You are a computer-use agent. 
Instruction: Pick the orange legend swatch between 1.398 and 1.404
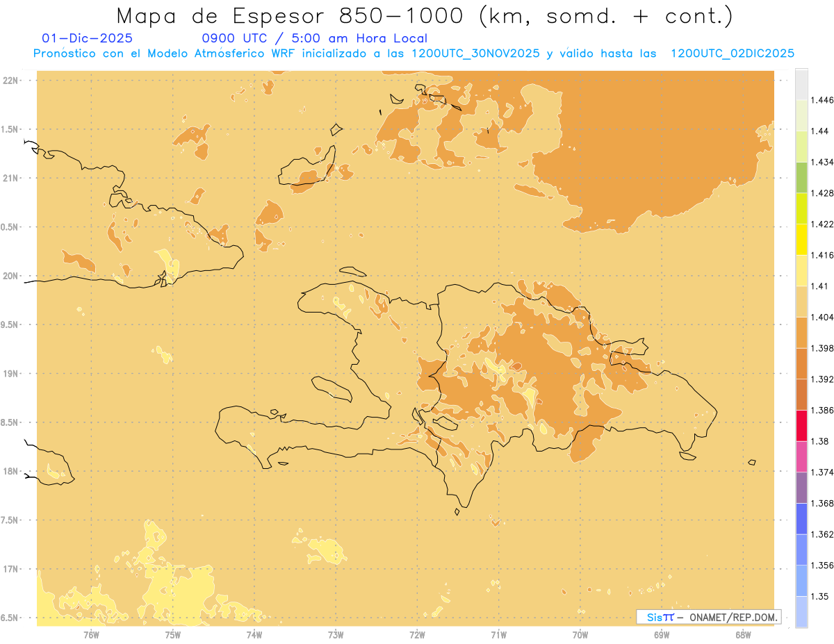click(x=801, y=333)
